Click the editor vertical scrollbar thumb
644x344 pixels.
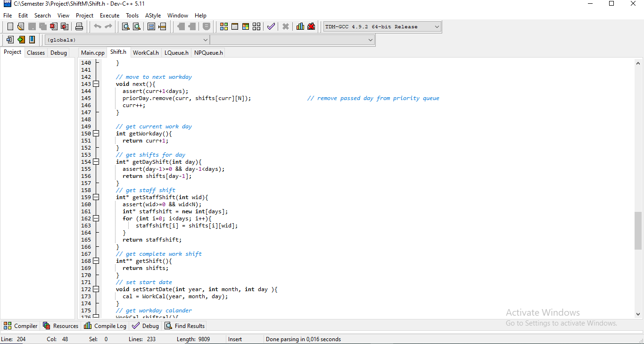point(638,230)
